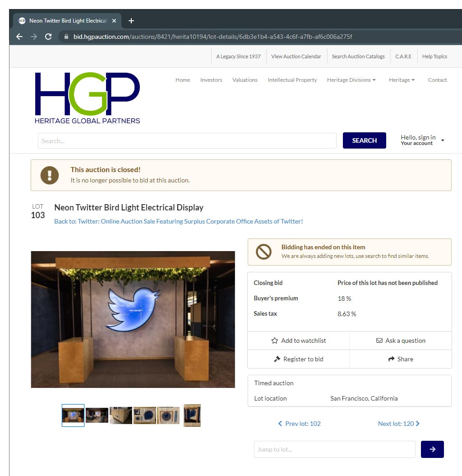The width and height of the screenshot is (462, 476).
Task: Click the 8.63 % sales tax value
Action: [347, 314]
